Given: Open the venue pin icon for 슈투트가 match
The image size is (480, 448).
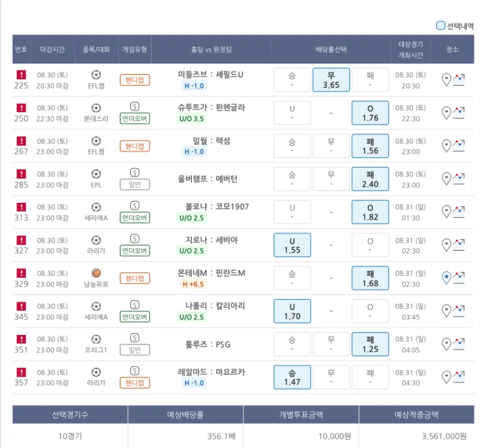Looking at the screenshot, I should [x=446, y=113].
